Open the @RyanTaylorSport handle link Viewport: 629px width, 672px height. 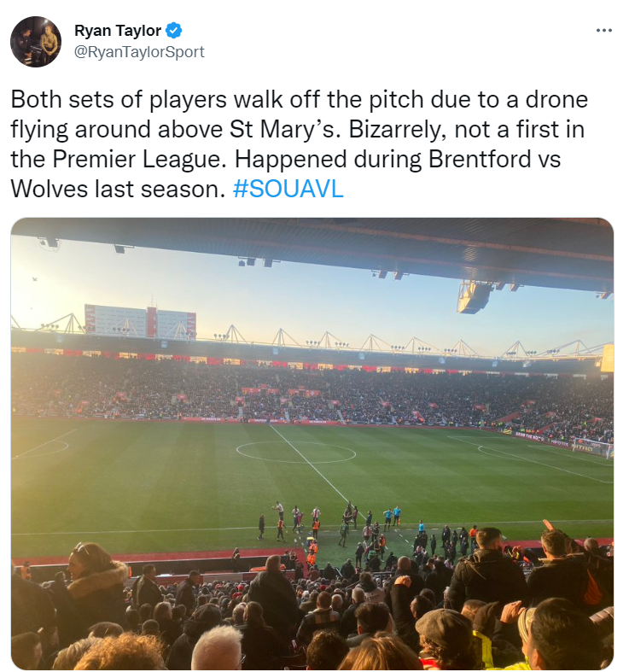point(139,52)
